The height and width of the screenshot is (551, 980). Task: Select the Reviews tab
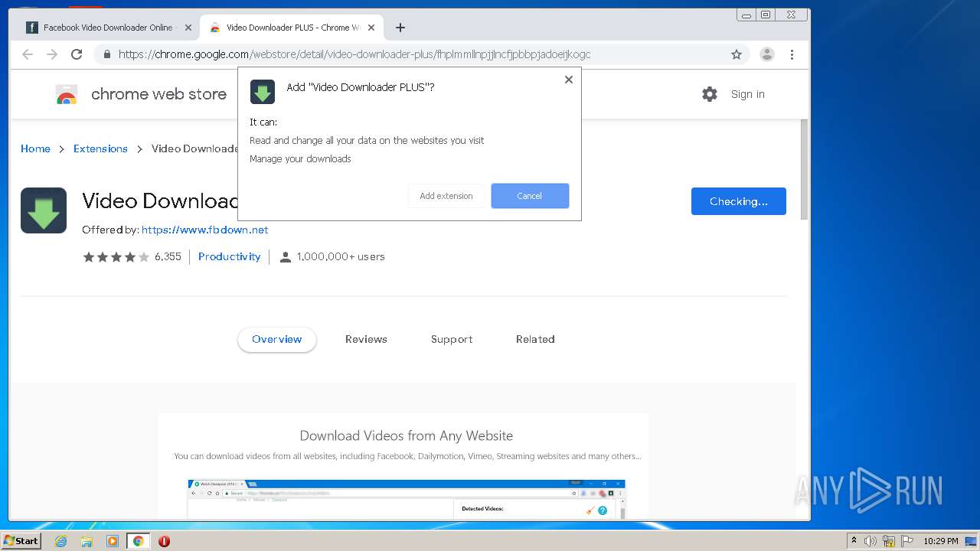(x=366, y=339)
